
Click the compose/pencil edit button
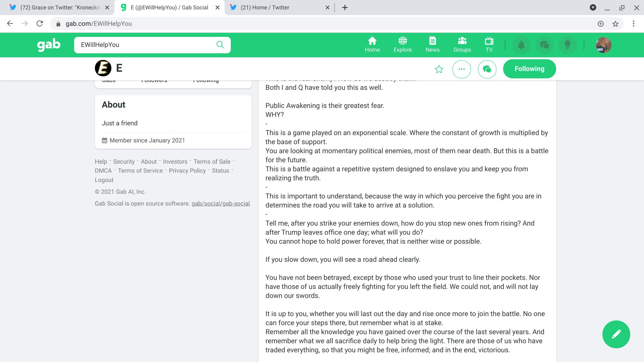pyautogui.click(x=616, y=334)
